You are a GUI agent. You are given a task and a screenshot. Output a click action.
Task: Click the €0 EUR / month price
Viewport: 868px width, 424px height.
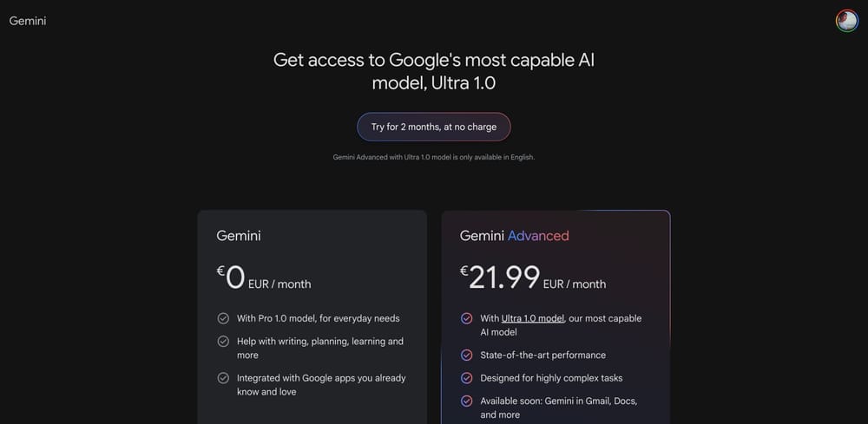264,278
